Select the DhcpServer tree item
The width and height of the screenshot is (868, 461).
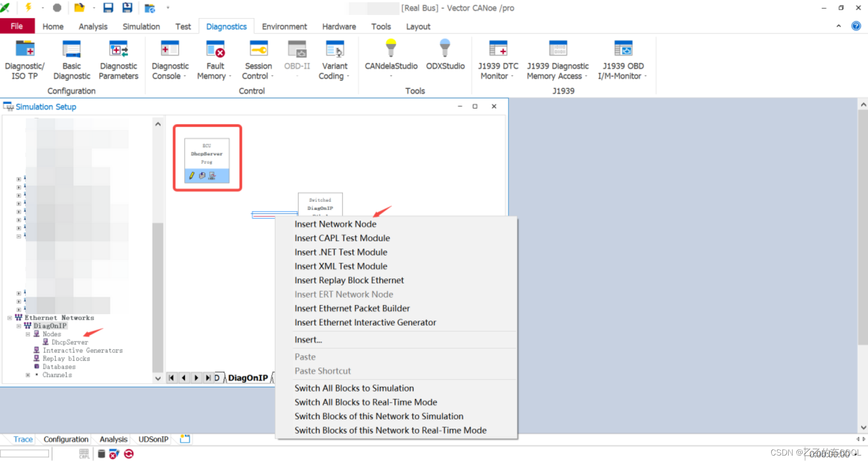[x=69, y=342]
